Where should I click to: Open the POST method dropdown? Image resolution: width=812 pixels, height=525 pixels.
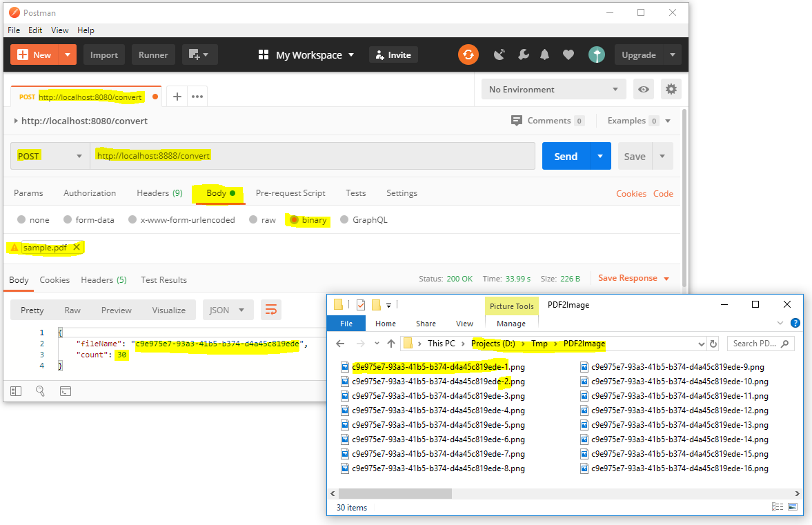click(x=50, y=156)
